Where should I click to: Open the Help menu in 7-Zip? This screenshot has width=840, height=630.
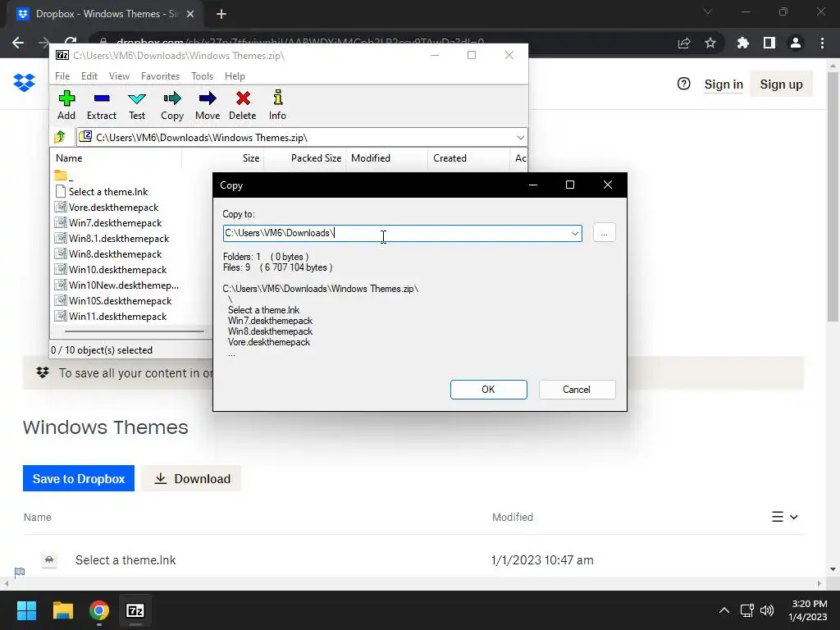coord(235,76)
